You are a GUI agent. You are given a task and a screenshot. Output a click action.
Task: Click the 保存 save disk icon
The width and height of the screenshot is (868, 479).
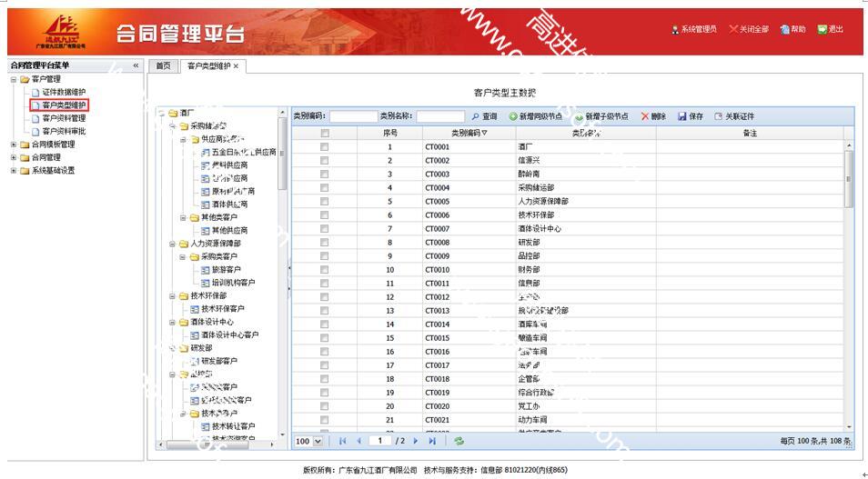click(x=682, y=116)
